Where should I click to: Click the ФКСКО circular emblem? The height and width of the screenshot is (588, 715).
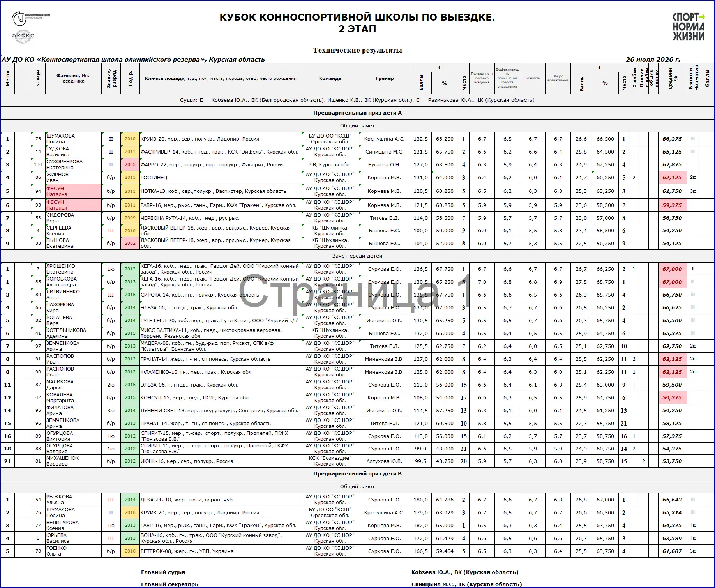(23, 36)
